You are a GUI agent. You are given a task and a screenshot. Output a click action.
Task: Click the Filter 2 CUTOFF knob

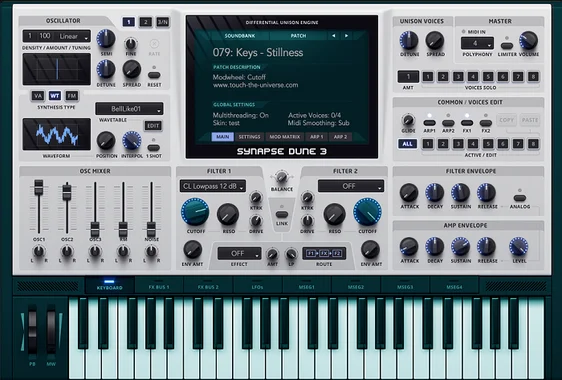(x=367, y=212)
